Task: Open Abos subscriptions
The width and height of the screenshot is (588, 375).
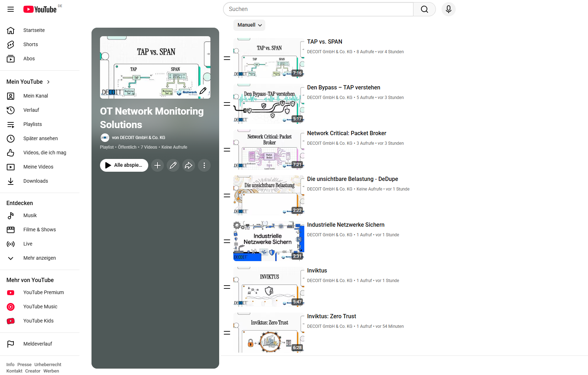Action: [x=40, y=59]
